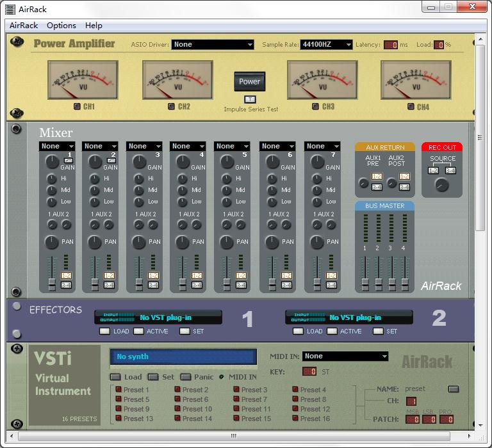Toggle the CH1 indicator on Power Amplifier
This screenshot has width=492, height=448.
[77, 107]
